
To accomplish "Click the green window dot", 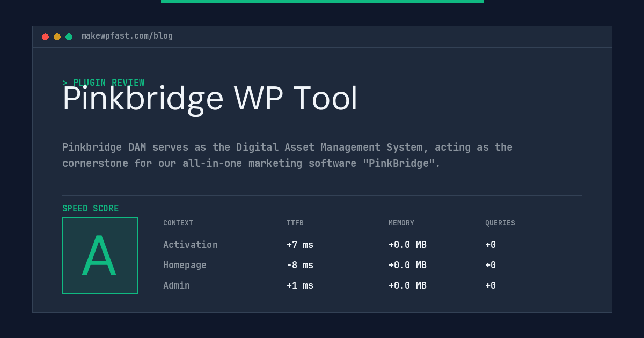I will (69, 36).
